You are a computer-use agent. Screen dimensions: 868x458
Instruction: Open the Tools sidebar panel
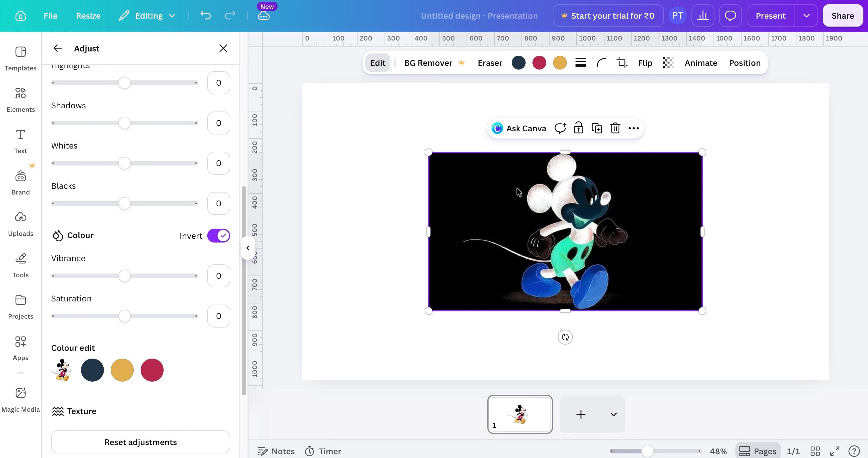21,266
